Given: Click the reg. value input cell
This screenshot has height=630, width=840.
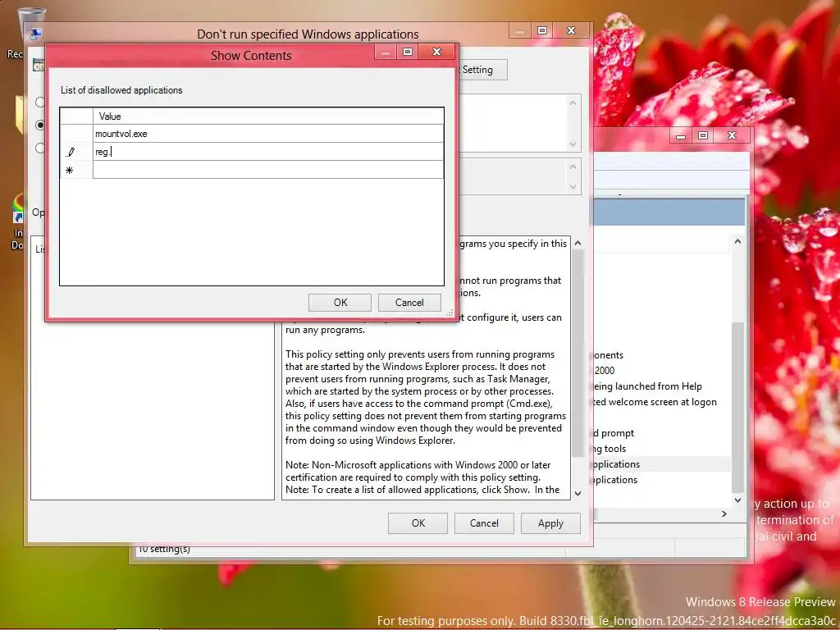Looking at the screenshot, I should click(268, 152).
